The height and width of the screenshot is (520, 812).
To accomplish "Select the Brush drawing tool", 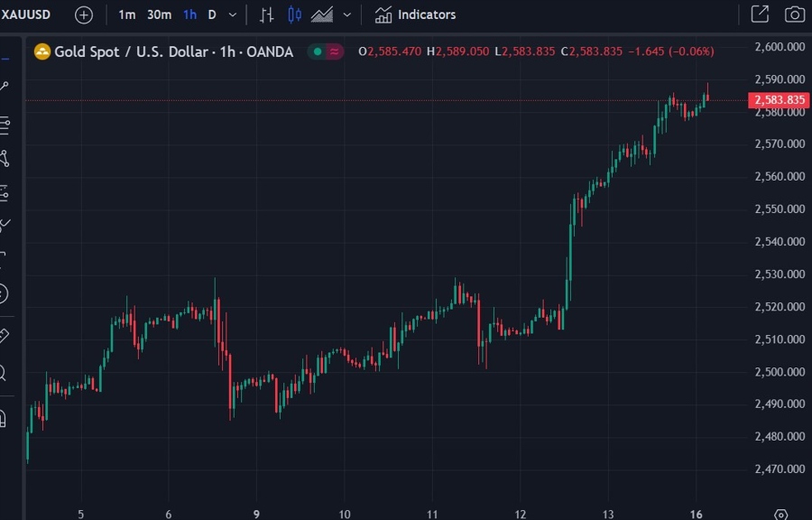I will click(5, 226).
